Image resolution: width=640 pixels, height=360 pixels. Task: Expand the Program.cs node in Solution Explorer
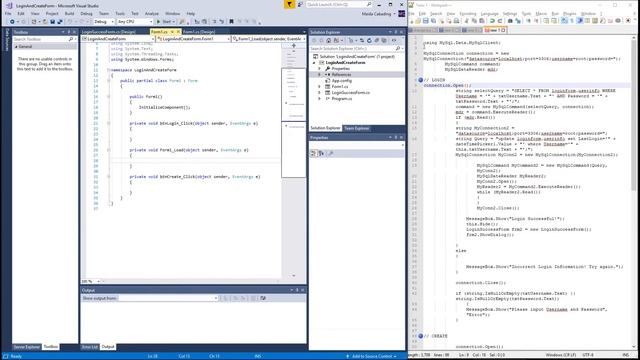320,98
